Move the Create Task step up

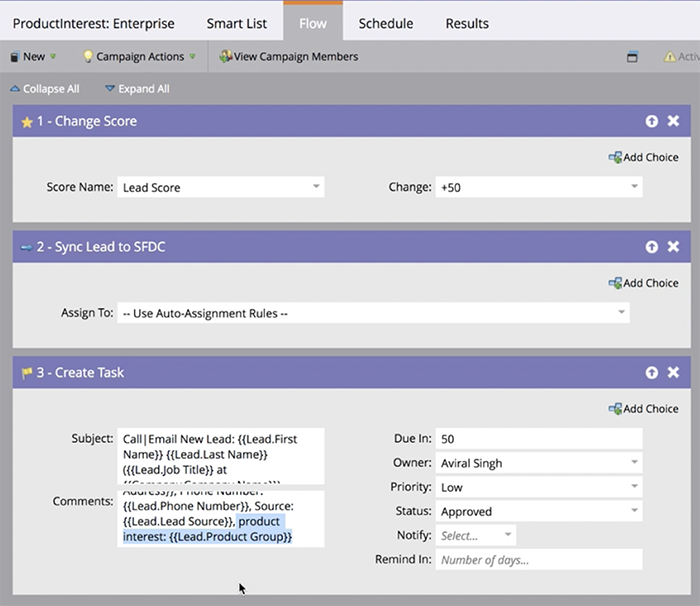tap(652, 372)
